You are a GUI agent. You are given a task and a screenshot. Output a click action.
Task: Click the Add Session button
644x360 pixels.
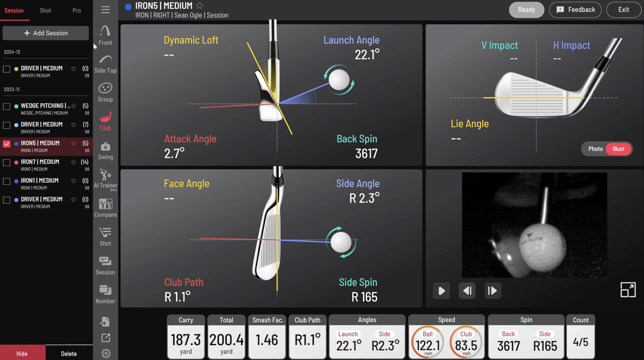pyautogui.click(x=45, y=33)
